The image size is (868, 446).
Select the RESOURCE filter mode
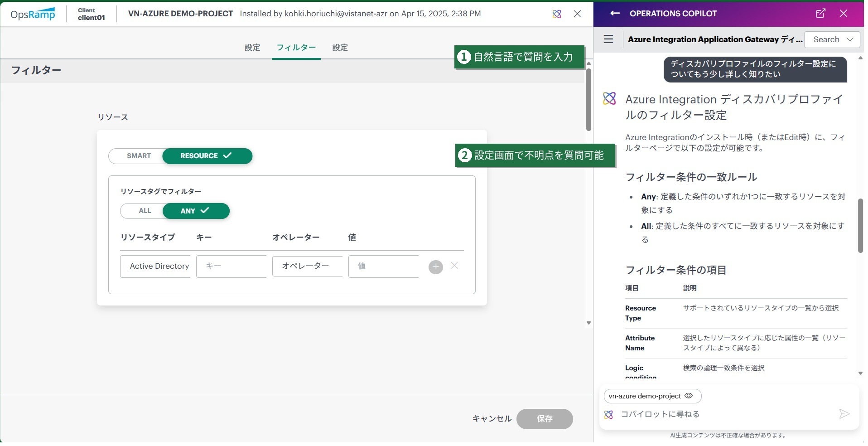coord(207,156)
